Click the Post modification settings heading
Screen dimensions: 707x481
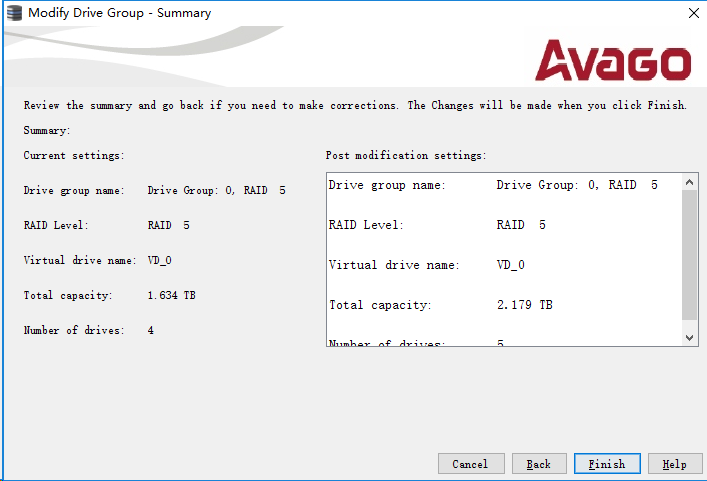click(x=405, y=156)
